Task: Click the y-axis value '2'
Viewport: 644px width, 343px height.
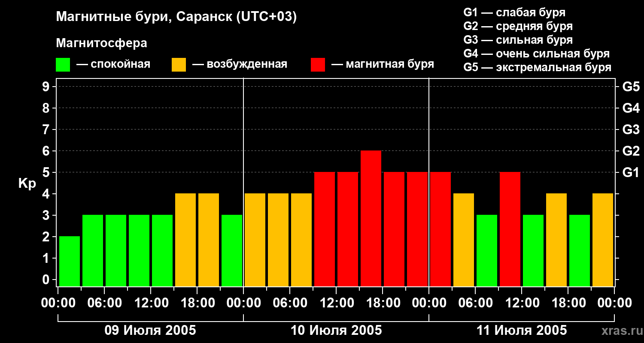Action: tap(47, 237)
